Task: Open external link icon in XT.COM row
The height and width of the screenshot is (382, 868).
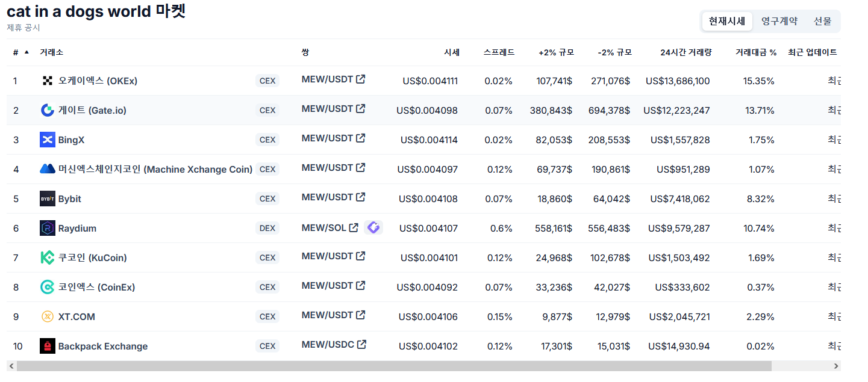Action: click(361, 315)
